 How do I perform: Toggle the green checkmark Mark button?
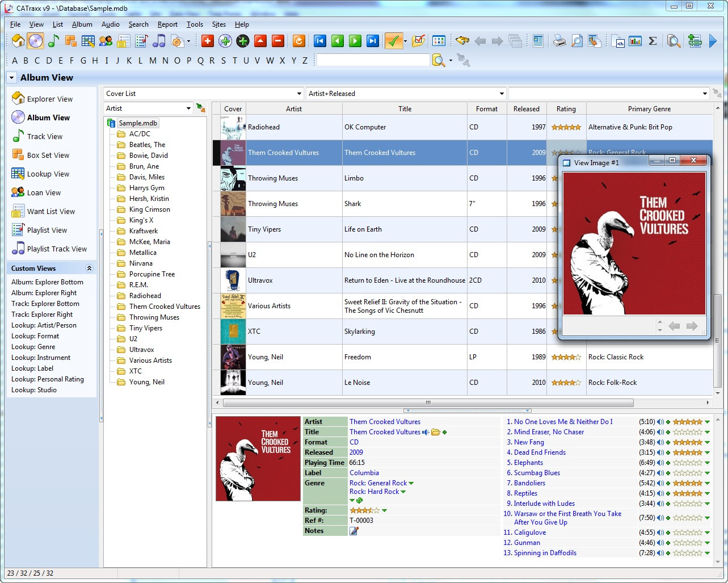393,41
